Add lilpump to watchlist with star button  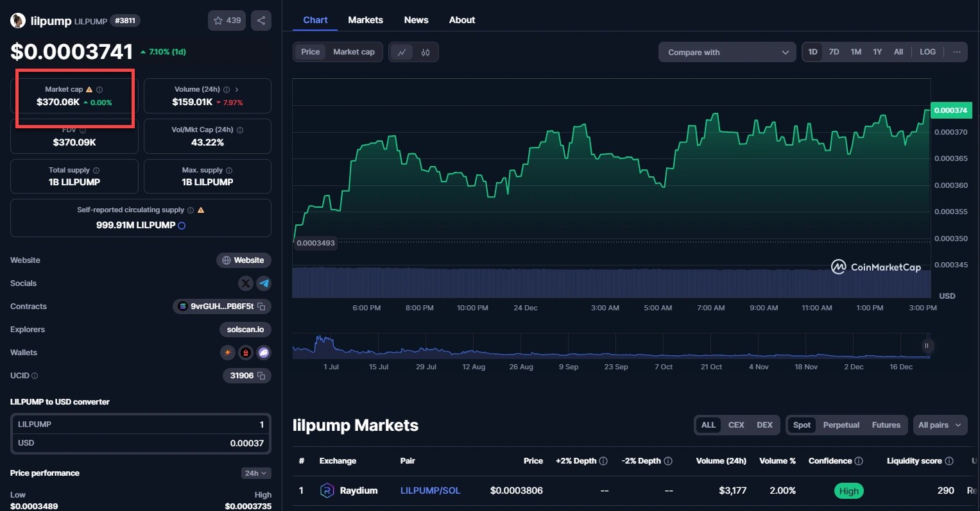coord(227,21)
